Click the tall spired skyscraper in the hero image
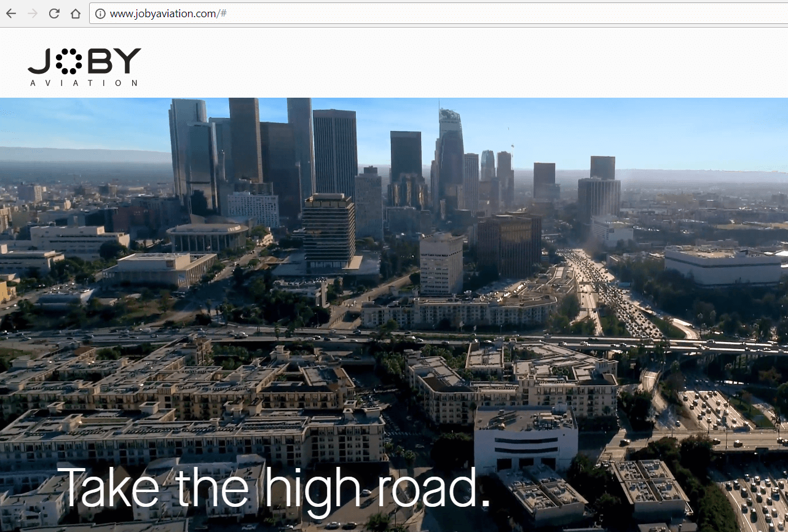Screen dimensions: 788x532 [x=450, y=154]
